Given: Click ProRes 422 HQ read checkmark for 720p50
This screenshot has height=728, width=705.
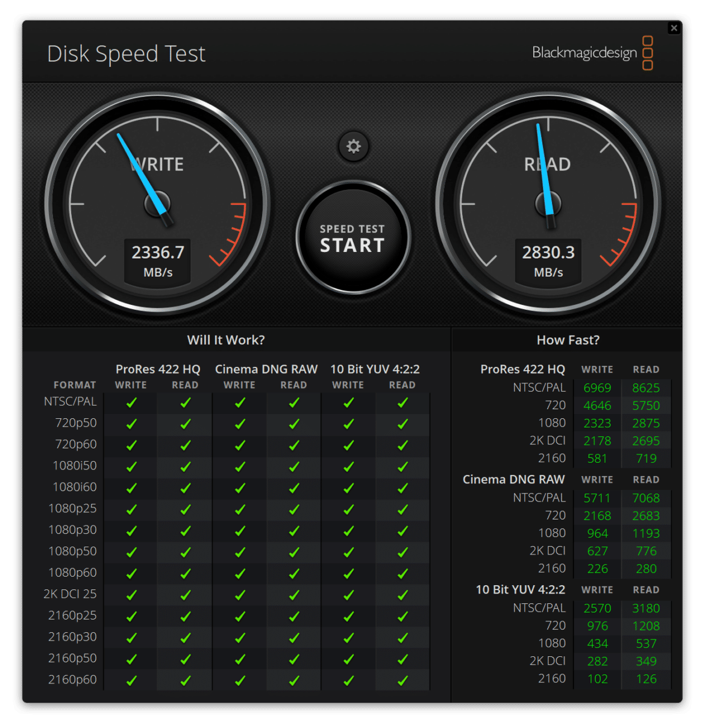Looking at the screenshot, I should [x=186, y=424].
